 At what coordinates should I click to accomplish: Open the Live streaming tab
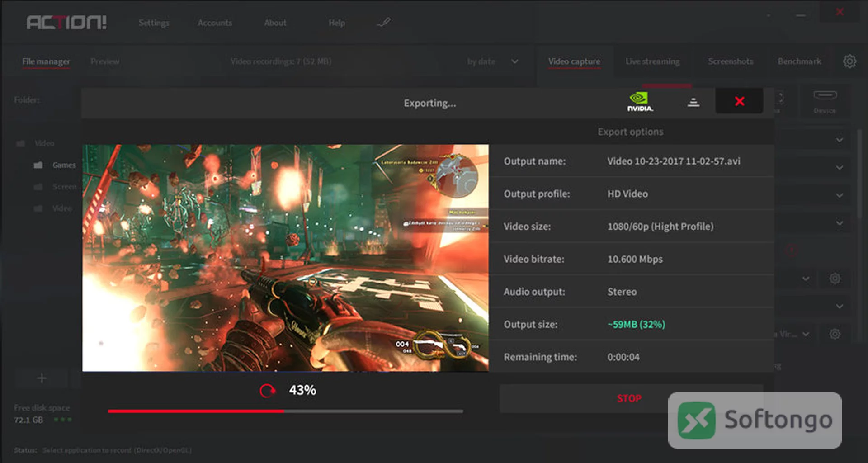pyautogui.click(x=652, y=61)
